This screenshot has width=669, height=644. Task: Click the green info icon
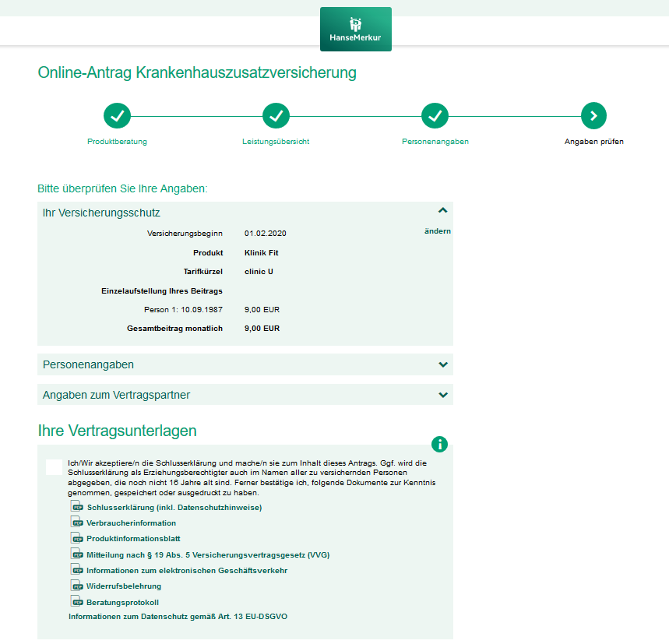click(x=440, y=444)
